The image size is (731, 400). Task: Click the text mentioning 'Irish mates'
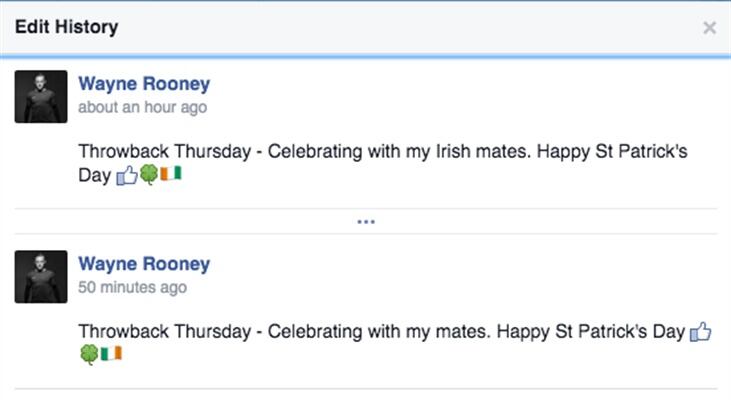point(483,152)
